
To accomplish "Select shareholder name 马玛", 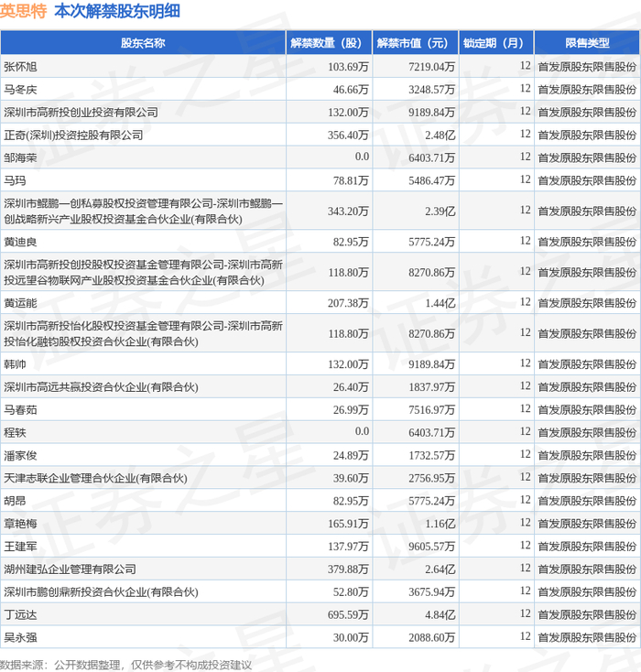I will (15, 180).
